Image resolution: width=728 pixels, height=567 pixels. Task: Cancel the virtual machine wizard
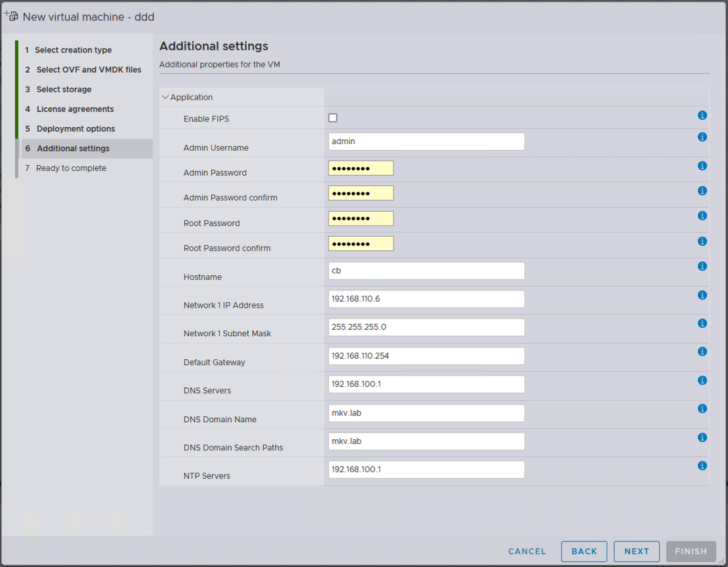[527, 551]
